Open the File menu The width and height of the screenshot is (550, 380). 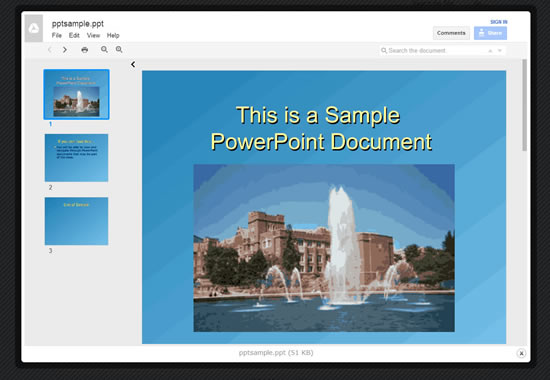(56, 35)
